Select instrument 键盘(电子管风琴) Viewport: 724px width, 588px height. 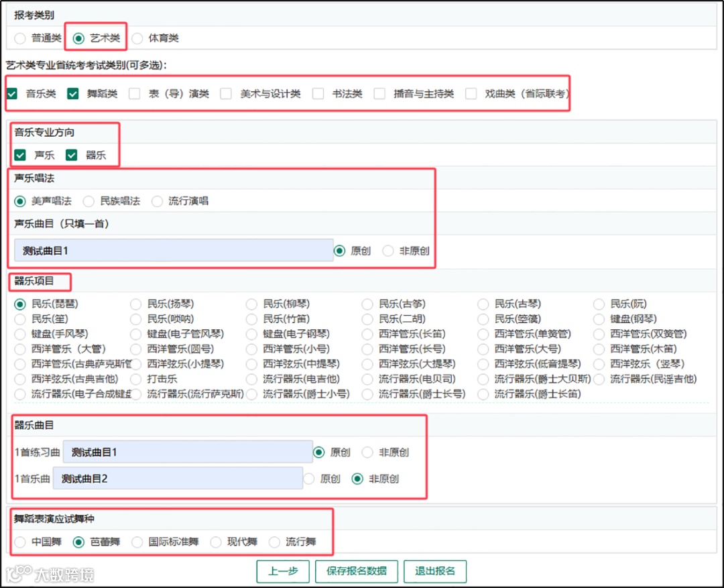135,334
